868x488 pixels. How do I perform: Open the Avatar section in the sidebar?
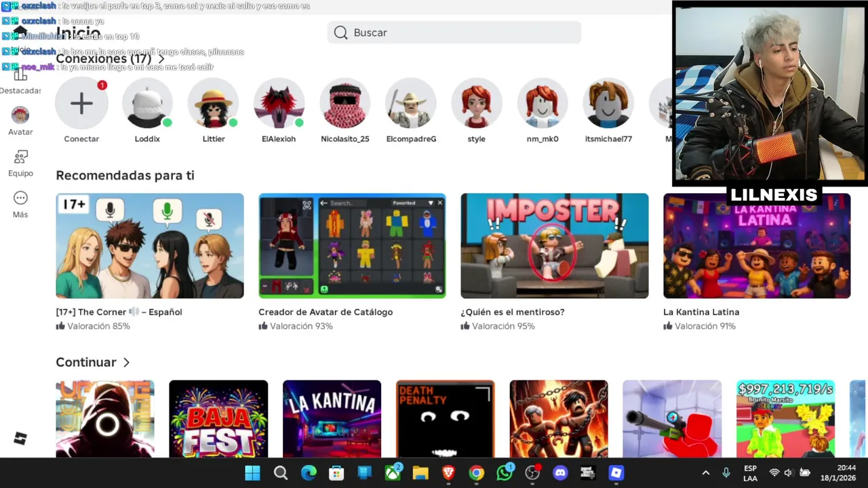pyautogui.click(x=20, y=121)
